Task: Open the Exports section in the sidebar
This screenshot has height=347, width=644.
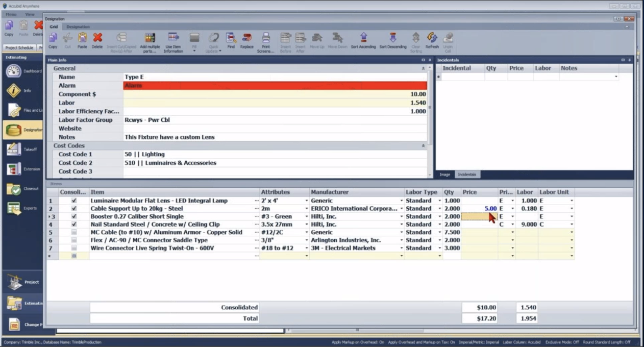Action: click(14, 208)
